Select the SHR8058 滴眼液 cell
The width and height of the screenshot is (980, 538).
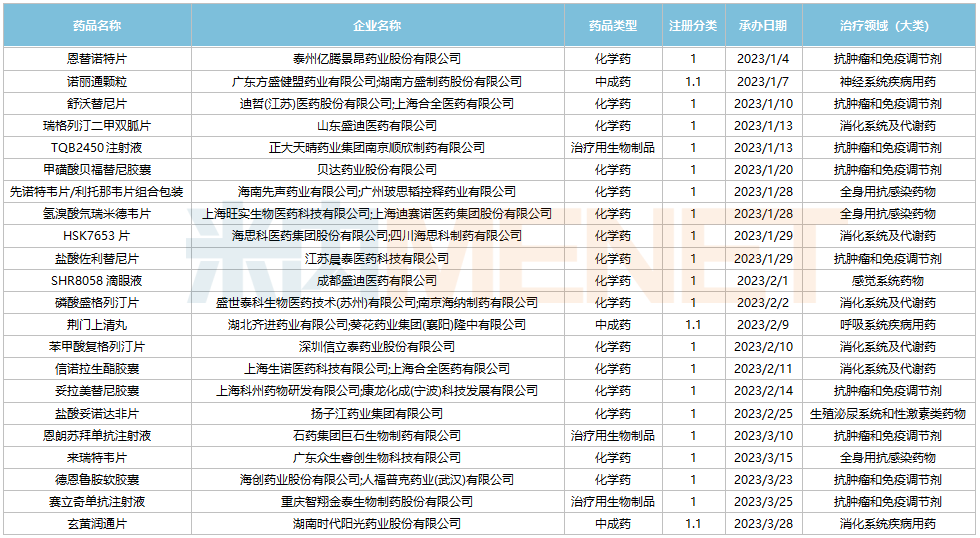tap(97, 280)
